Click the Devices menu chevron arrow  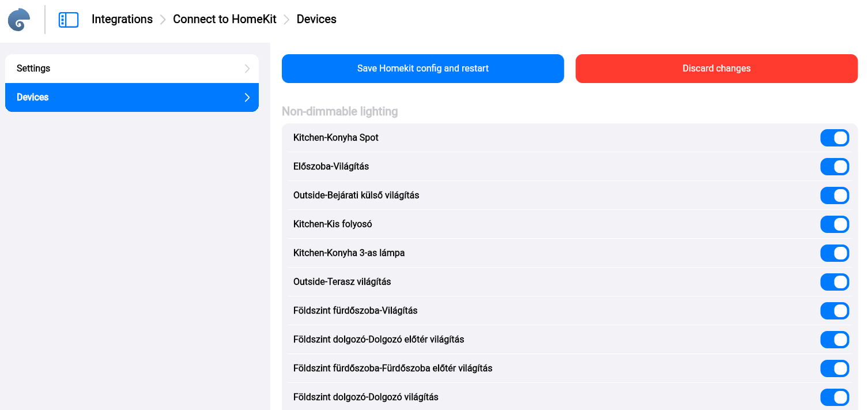click(x=247, y=97)
